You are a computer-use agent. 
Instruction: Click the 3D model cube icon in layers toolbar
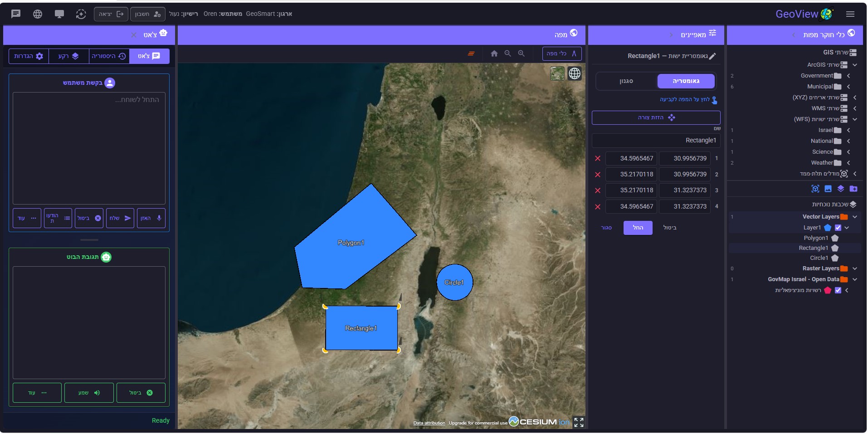click(815, 189)
